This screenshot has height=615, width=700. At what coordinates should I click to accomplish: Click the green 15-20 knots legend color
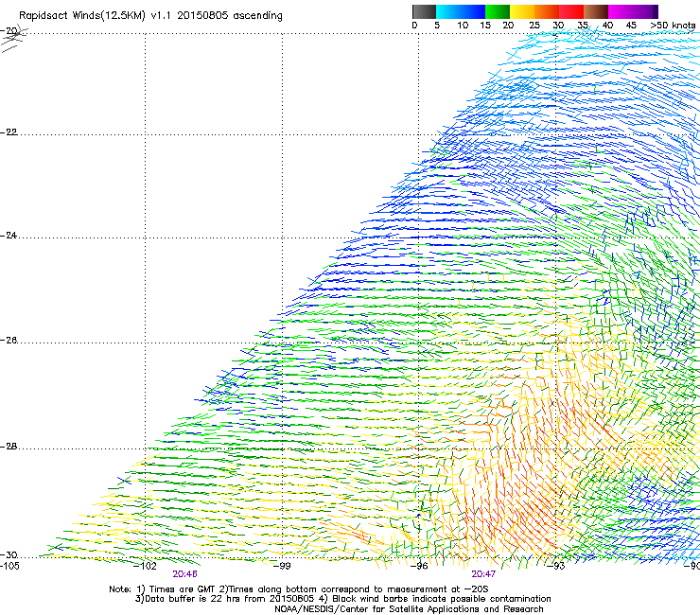pyautogui.click(x=498, y=11)
